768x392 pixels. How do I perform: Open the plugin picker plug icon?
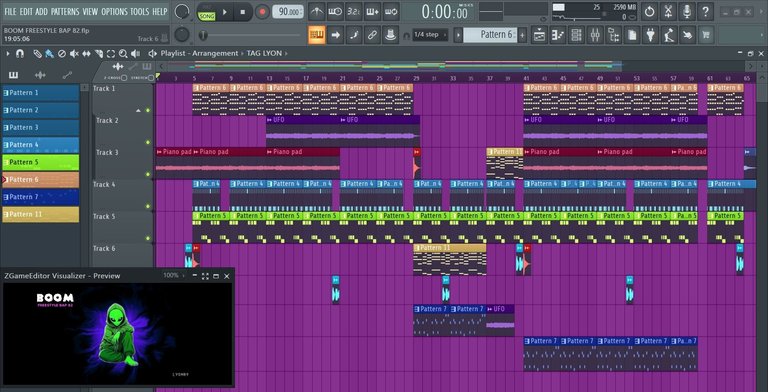pyautogui.click(x=651, y=35)
